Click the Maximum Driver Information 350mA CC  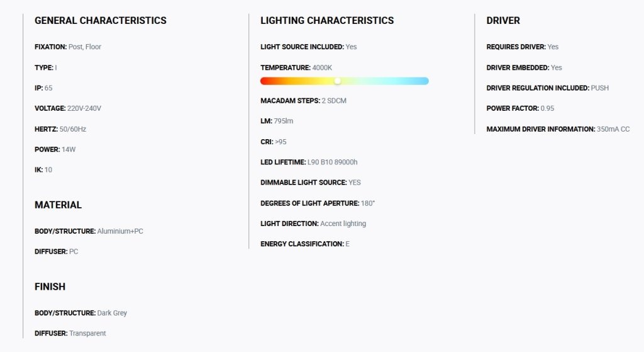pos(558,129)
